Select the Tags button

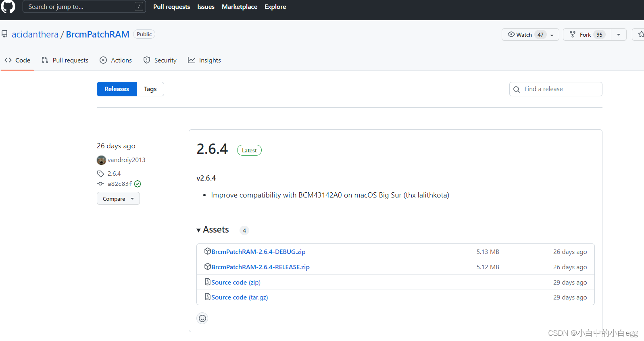tap(150, 89)
